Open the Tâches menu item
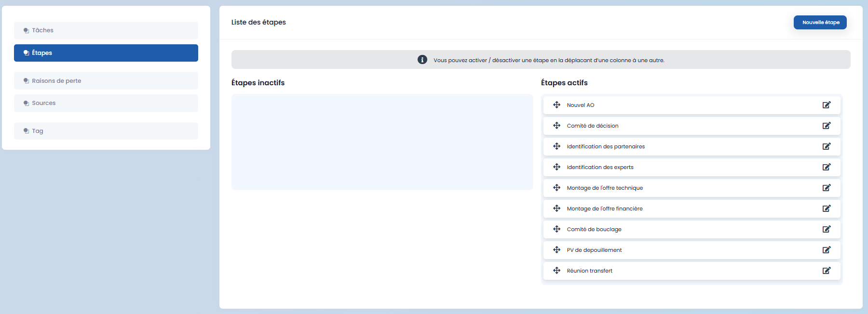868x314 pixels. point(106,30)
